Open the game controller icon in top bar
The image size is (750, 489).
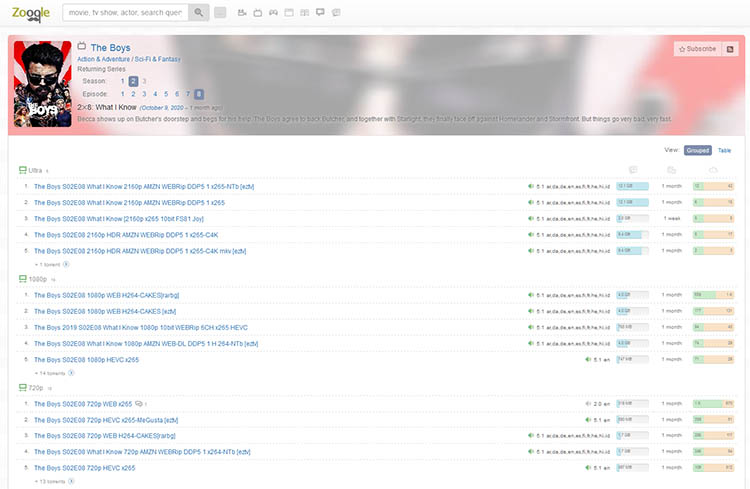tap(273, 12)
